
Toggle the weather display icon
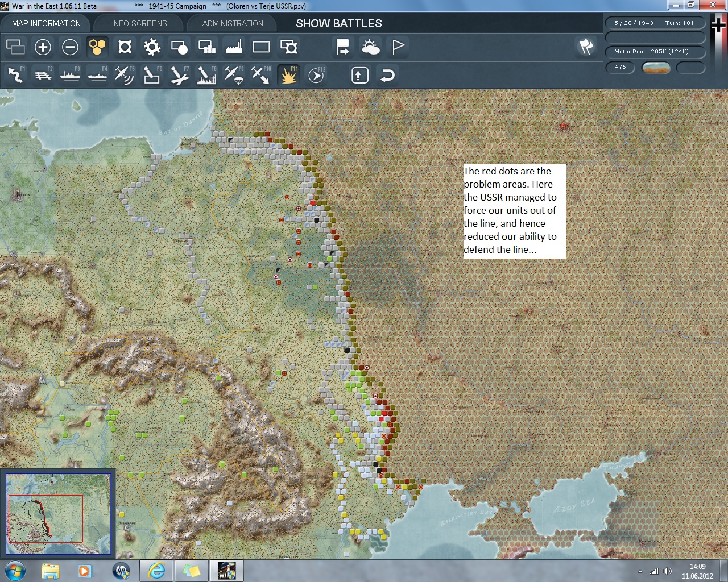pyautogui.click(x=370, y=47)
